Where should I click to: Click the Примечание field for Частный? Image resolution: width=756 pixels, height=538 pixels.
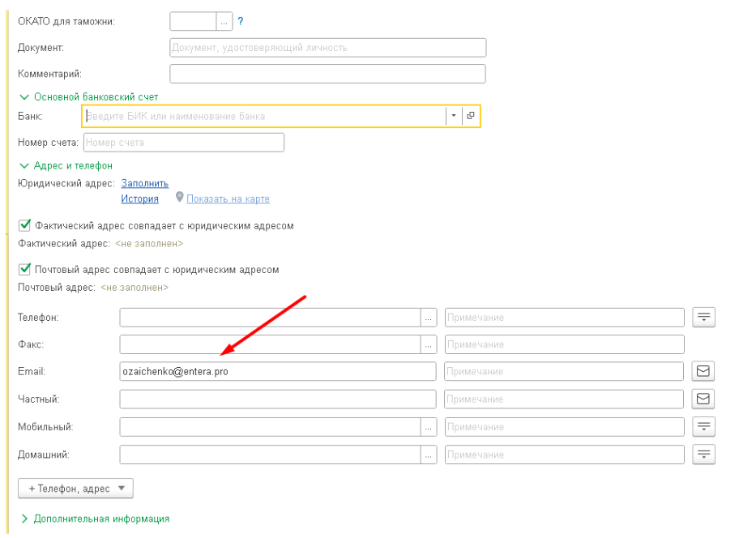(564, 399)
